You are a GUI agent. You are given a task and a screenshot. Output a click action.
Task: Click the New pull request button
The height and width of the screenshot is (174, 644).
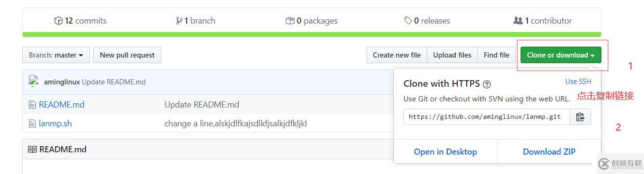(127, 55)
